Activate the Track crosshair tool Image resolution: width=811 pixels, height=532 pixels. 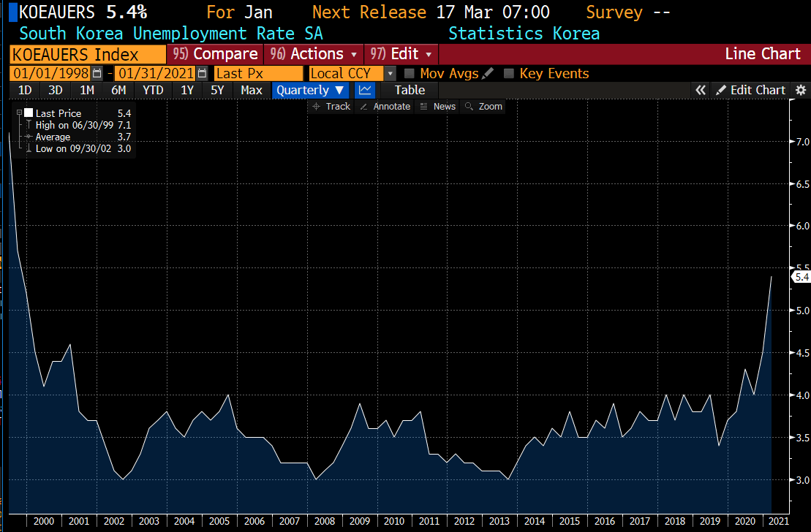click(x=331, y=107)
